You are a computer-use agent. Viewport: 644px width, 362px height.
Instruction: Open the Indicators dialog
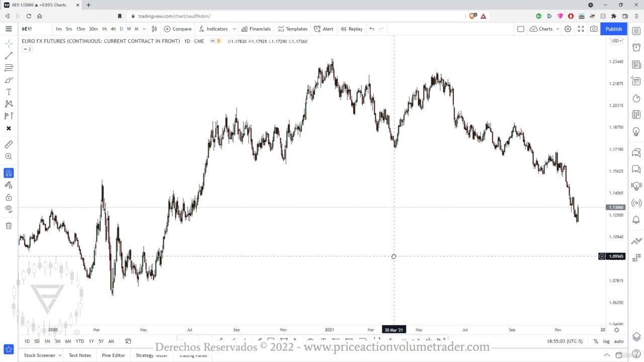coord(213,29)
